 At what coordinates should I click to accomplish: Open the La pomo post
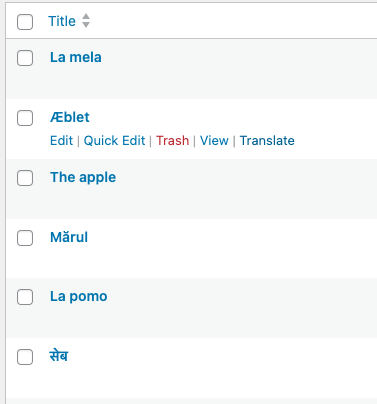pyautogui.click(x=79, y=297)
